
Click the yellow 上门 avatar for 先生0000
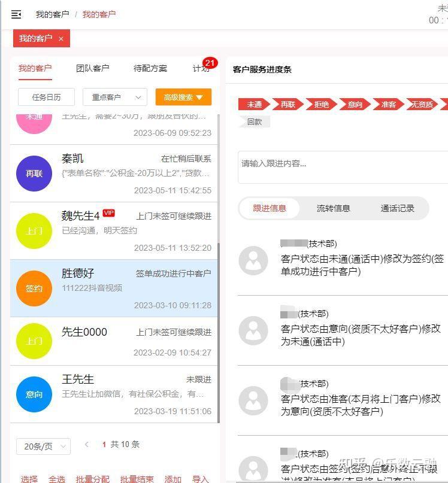[34, 341]
